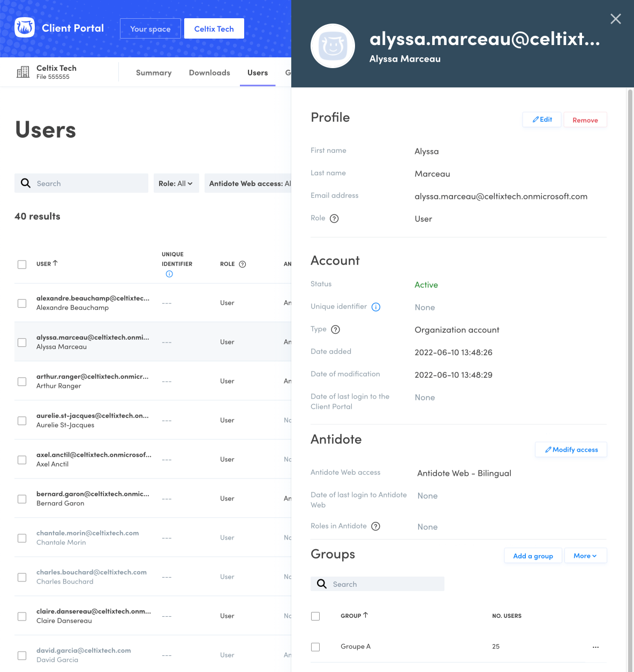Click the Celtix Tech building icon
This screenshot has width=634, height=672.
23,72
